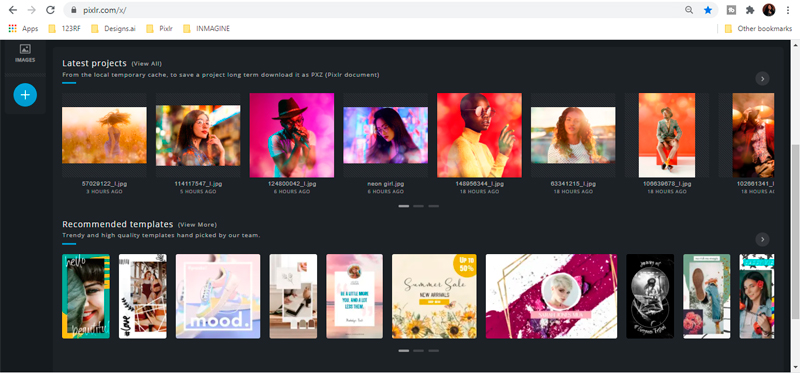Show next Recommended templates with right arrow

point(762,239)
